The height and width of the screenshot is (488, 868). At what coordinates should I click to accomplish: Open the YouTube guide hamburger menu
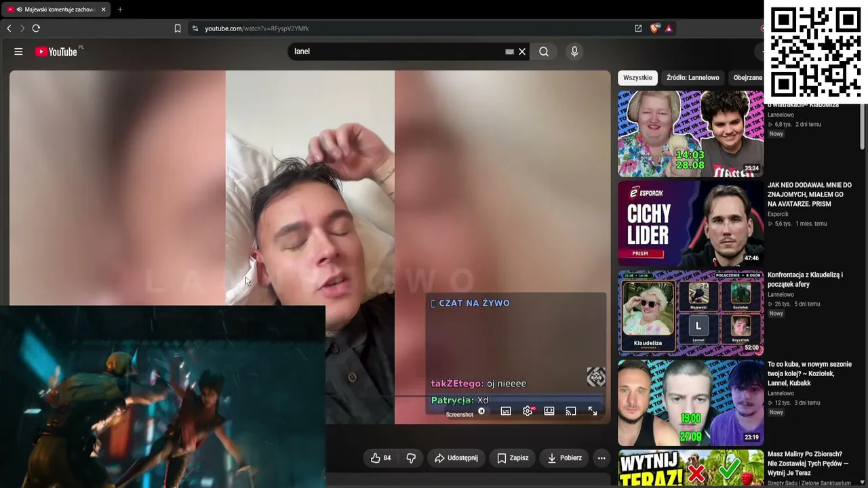[18, 52]
